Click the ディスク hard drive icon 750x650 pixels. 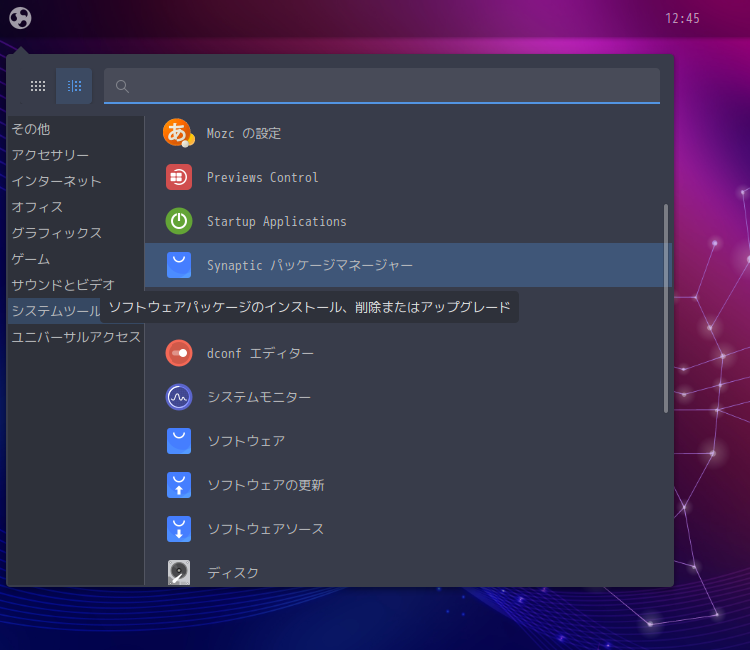pos(179,573)
